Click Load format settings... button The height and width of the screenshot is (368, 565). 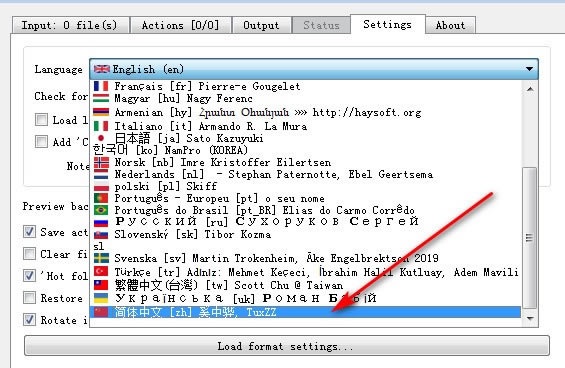click(x=287, y=346)
